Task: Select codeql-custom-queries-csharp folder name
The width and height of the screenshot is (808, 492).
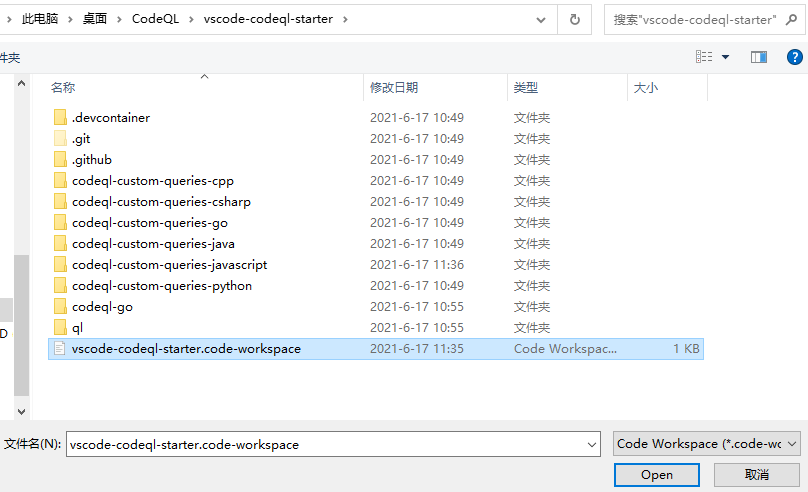Action: [161, 201]
